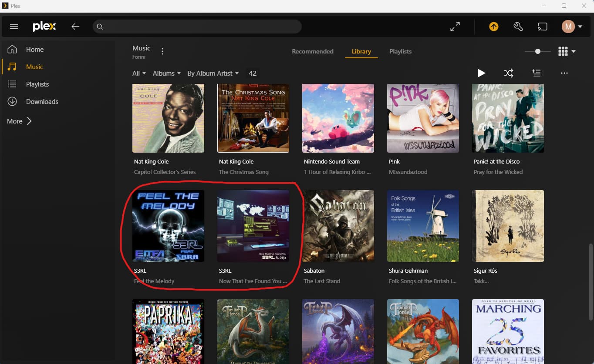Click the Downloads arrow icon in sidebar

[x=12, y=101]
